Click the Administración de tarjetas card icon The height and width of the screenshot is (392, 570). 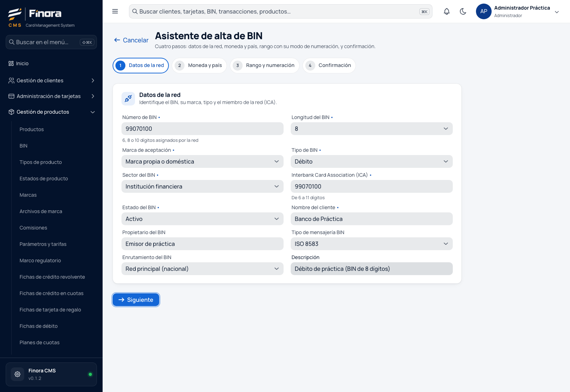[11, 96]
